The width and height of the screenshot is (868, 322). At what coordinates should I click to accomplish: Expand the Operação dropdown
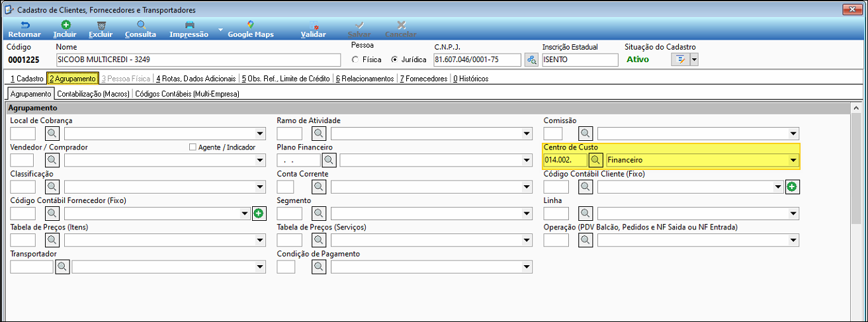pyautogui.click(x=793, y=241)
